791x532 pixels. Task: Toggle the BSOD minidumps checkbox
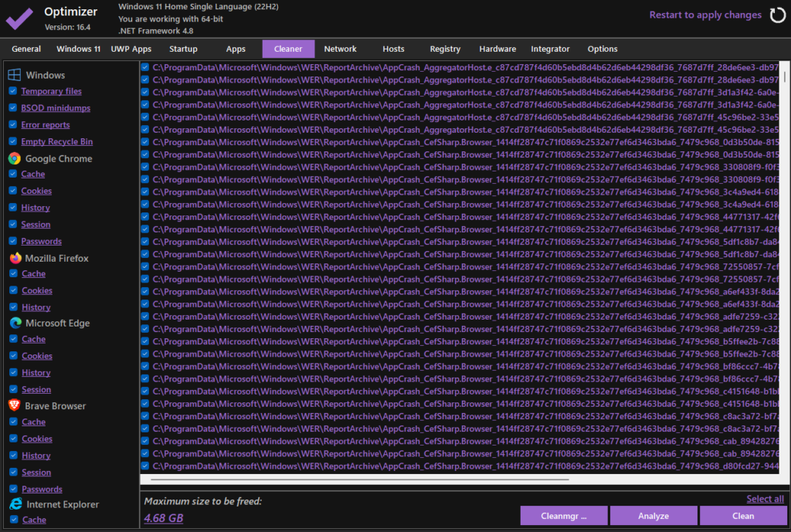[x=13, y=108]
